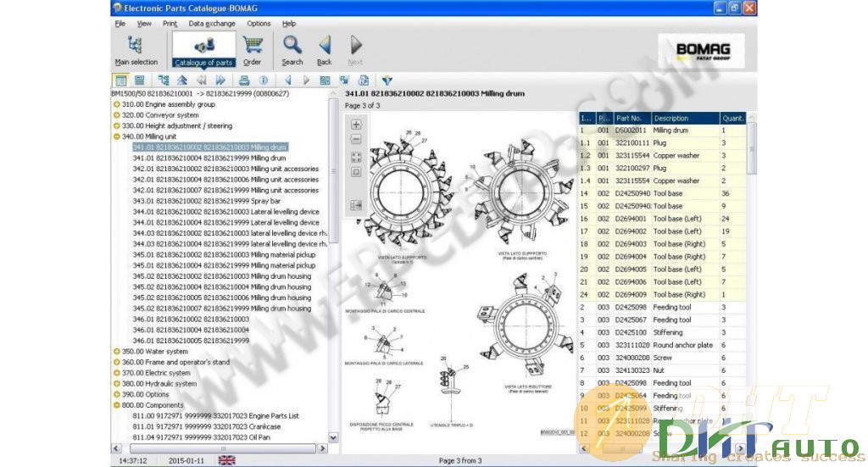
Task: Select part D5002011 Milling drum row
Action: 662,131
